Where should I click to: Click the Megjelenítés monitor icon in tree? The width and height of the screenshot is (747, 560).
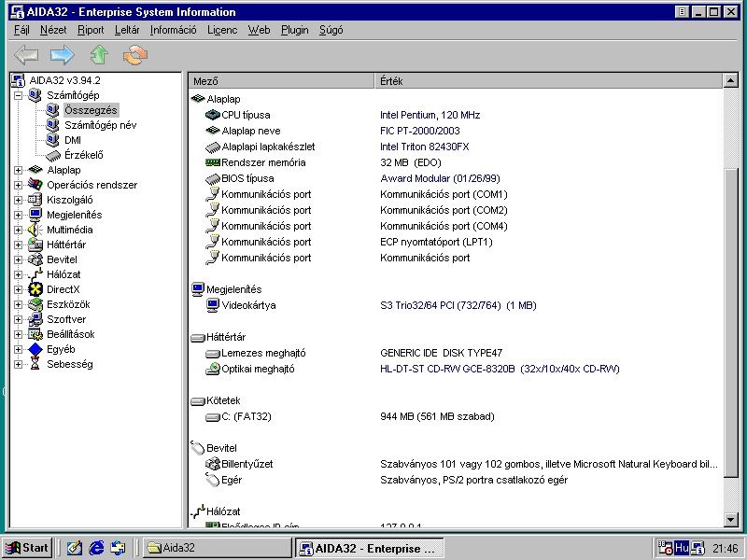click(35, 215)
